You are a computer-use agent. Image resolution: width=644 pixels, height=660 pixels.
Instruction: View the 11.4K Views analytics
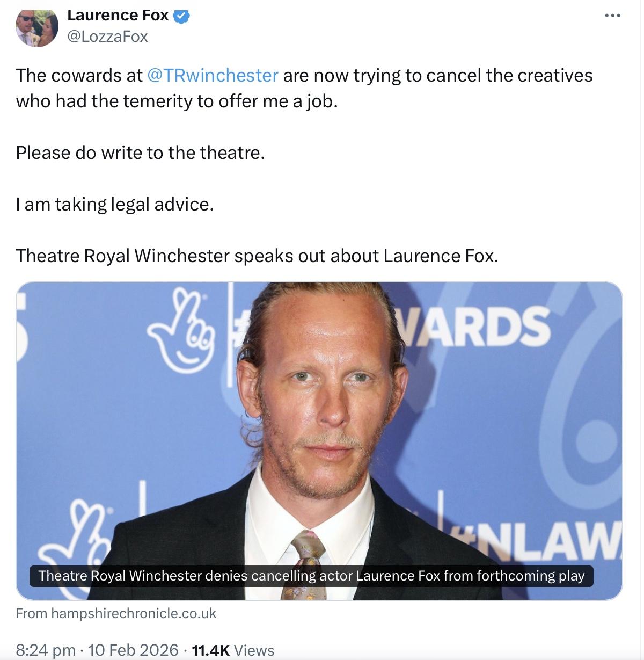click(x=233, y=650)
